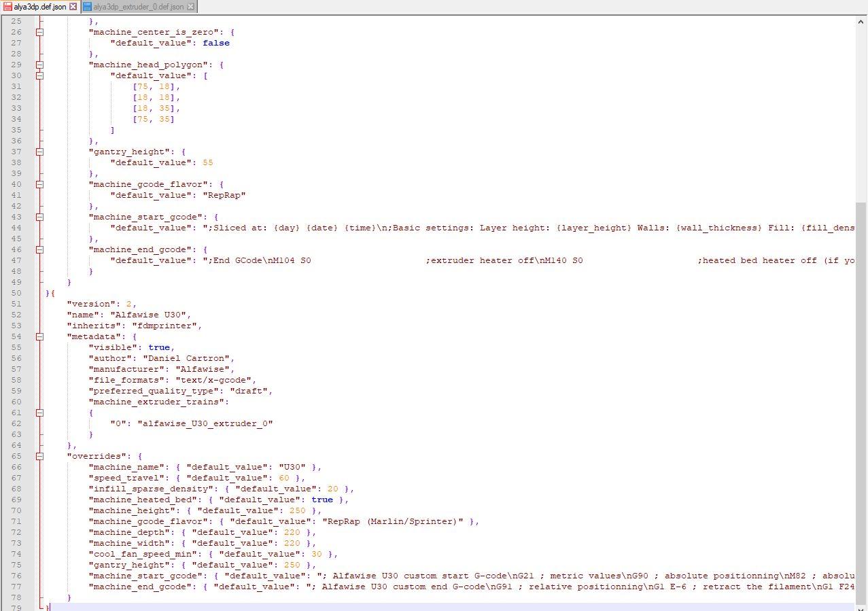Click the machine_heated_bed true value
This screenshot has height=611, width=868.
[x=322, y=500]
